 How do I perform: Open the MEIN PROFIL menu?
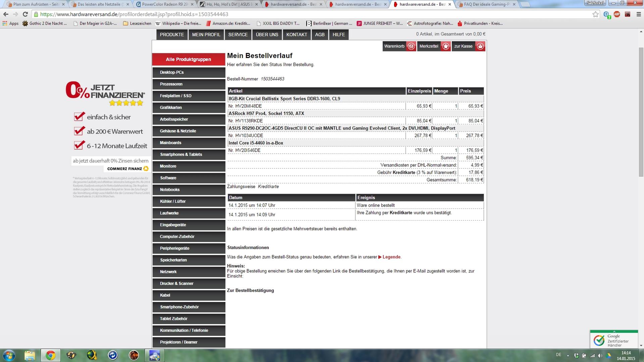tap(206, 35)
